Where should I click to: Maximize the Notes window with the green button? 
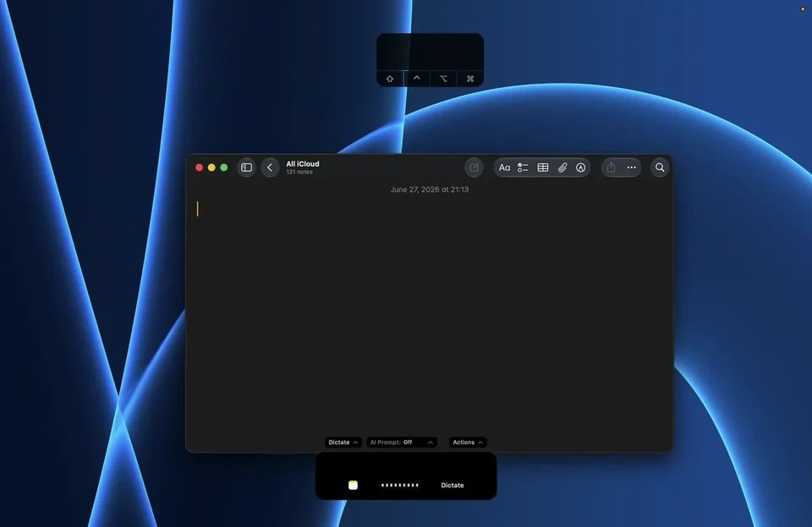pos(223,167)
